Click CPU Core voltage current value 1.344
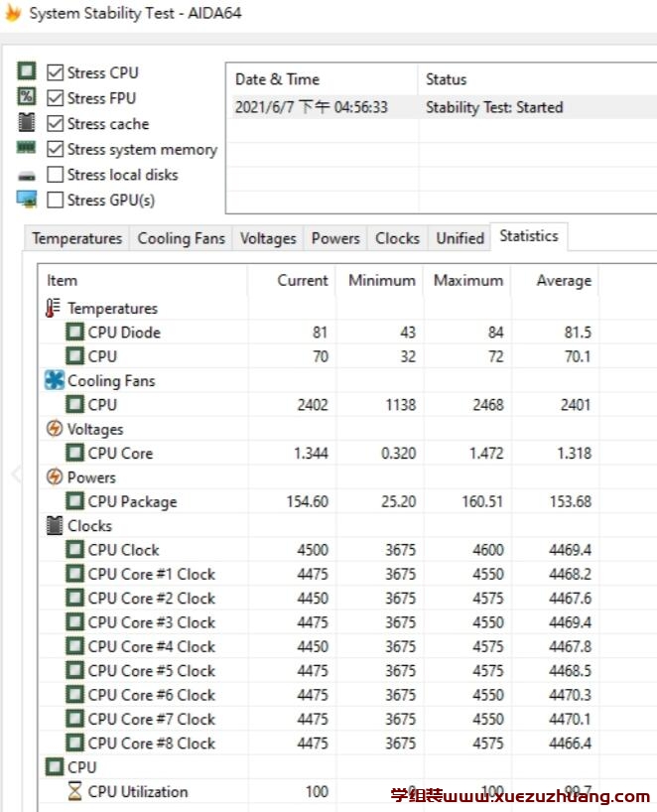The height and width of the screenshot is (812, 657). pyautogui.click(x=311, y=453)
